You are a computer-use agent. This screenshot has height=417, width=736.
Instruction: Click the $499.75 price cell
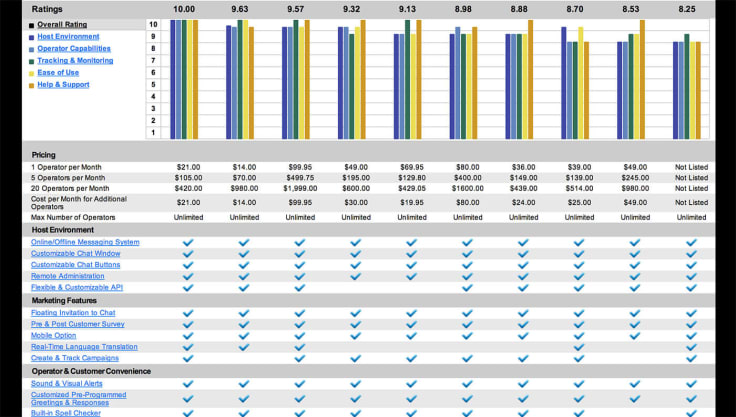300,178
